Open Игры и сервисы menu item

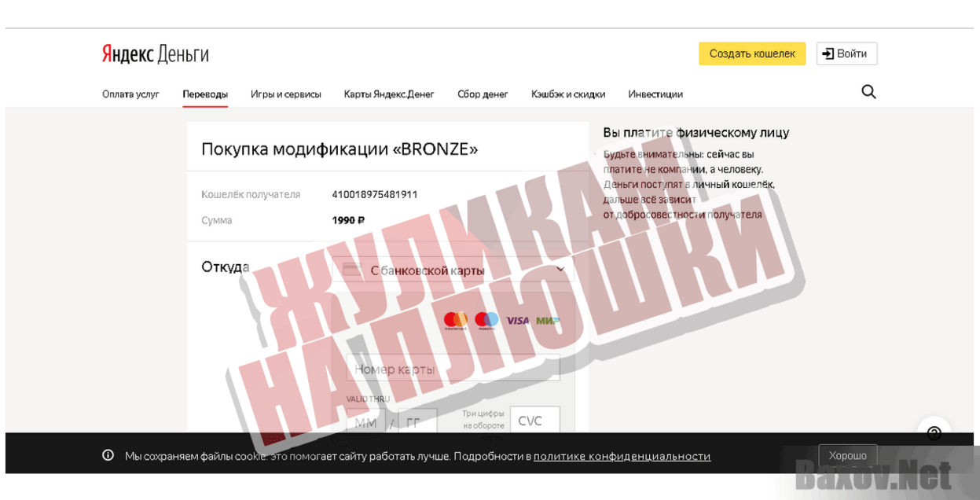[x=286, y=94]
